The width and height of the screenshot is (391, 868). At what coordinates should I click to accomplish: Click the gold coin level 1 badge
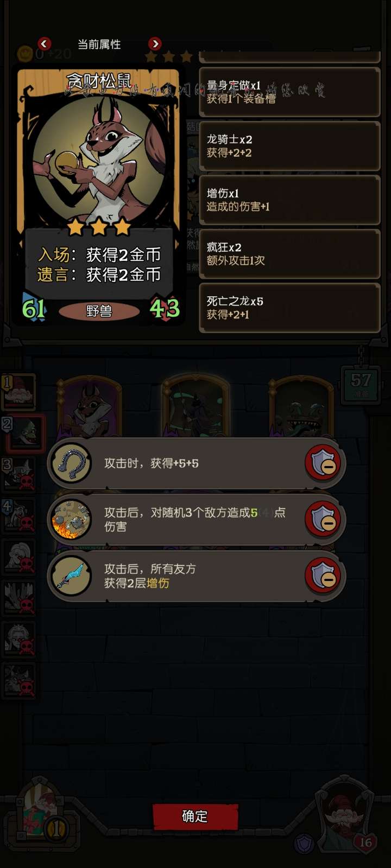[56, 829]
